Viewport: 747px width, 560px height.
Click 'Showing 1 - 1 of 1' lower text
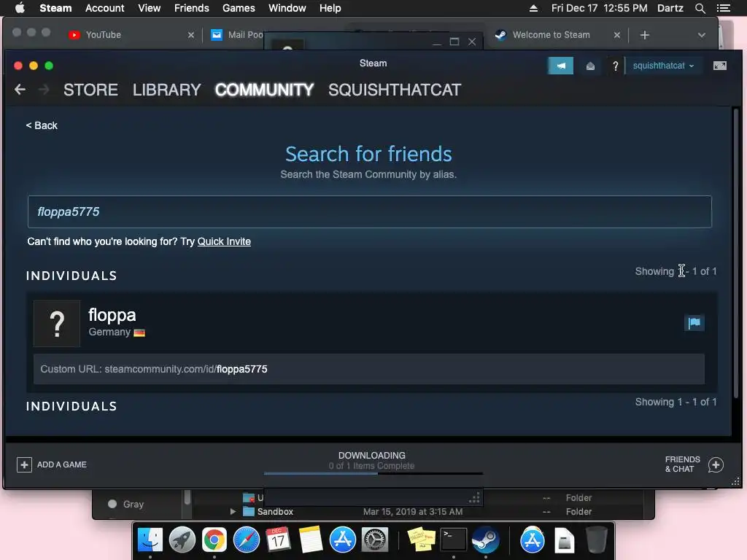(x=676, y=402)
